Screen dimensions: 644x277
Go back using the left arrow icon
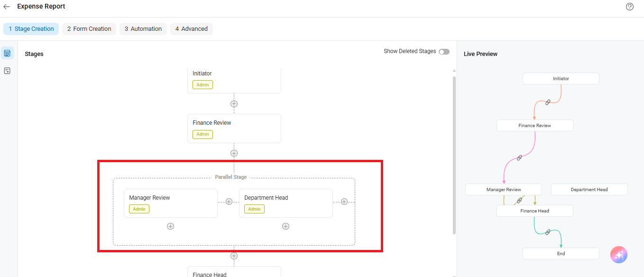[x=7, y=7]
